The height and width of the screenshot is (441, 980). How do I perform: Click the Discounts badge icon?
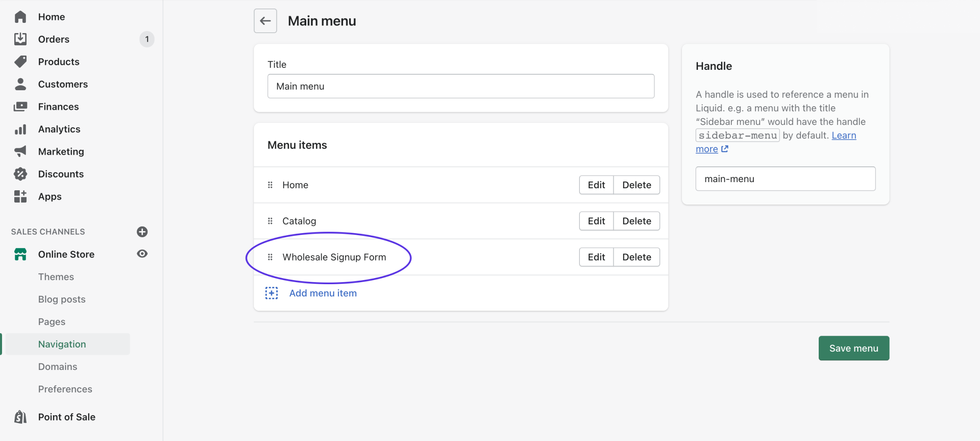[20, 174]
